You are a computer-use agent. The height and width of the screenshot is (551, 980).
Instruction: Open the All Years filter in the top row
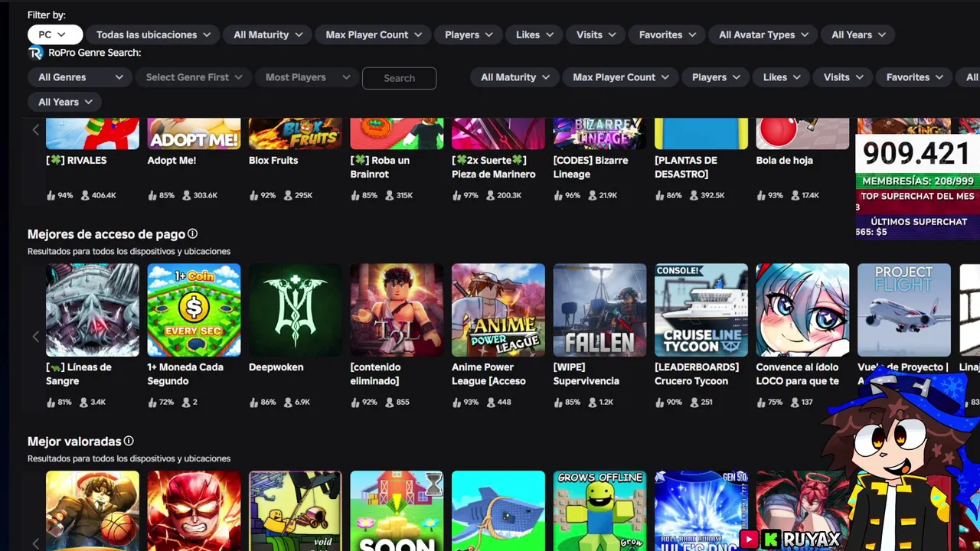(857, 34)
